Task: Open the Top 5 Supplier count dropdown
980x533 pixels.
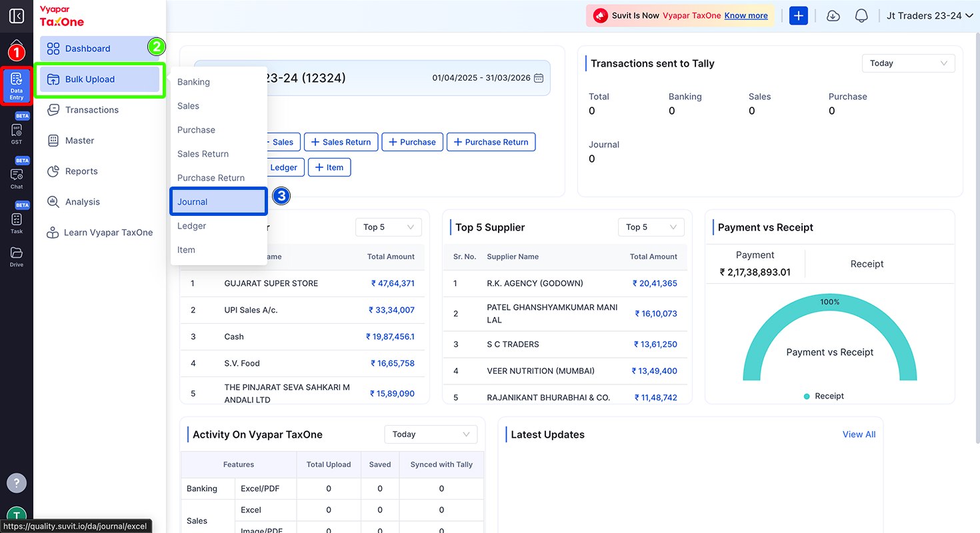Action: pos(651,227)
